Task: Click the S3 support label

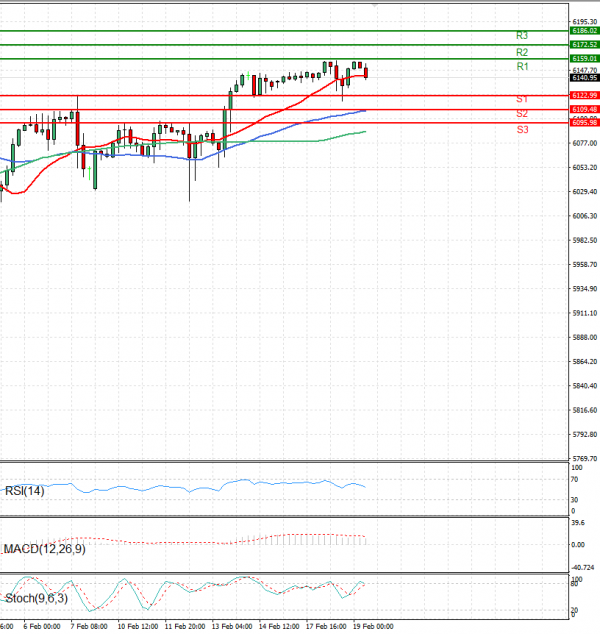Action: (522, 130)
